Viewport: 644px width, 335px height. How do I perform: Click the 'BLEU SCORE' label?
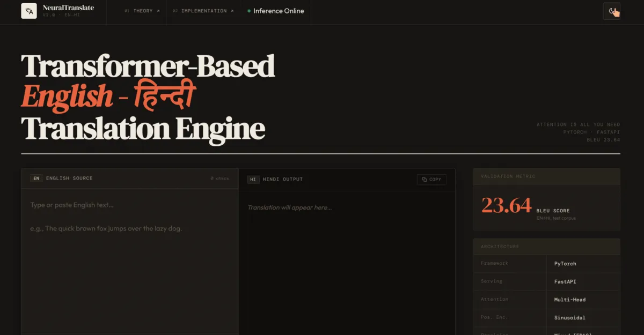553,211
